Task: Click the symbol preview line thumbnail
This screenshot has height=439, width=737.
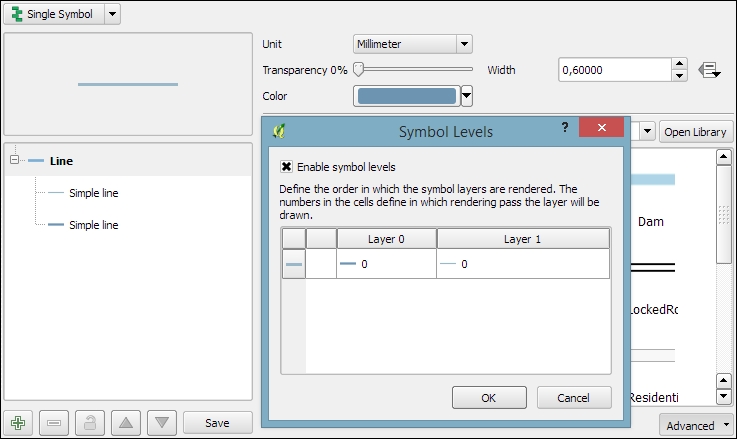Action: pos(128,84)
